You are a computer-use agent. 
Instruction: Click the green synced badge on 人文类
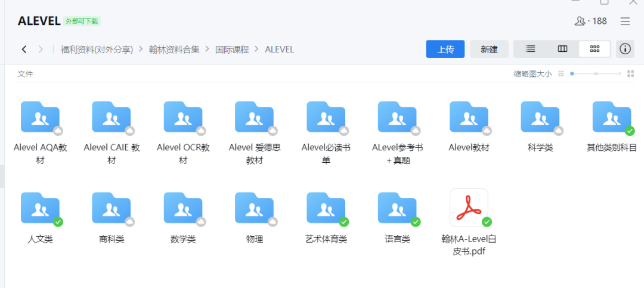tap(58, 222)
